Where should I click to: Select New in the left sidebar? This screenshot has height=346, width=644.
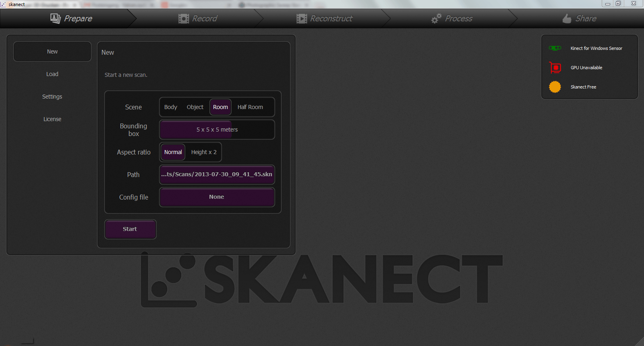pyautogui.click(x=52, y=51)
